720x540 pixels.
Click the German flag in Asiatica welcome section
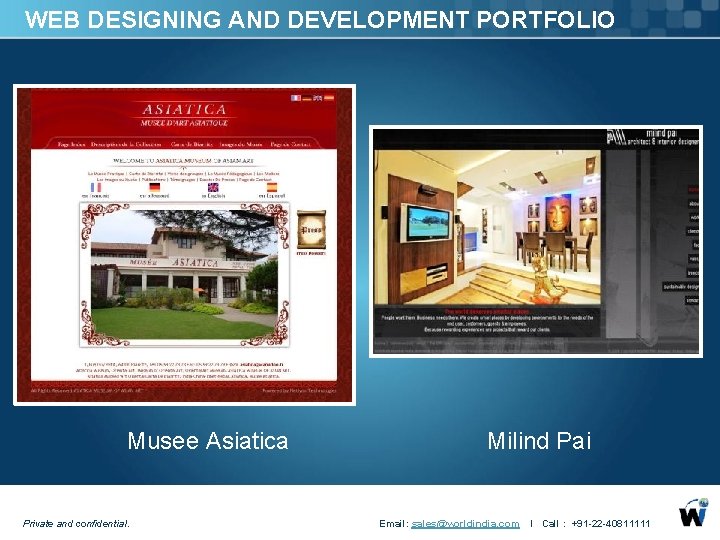[155, 187]
